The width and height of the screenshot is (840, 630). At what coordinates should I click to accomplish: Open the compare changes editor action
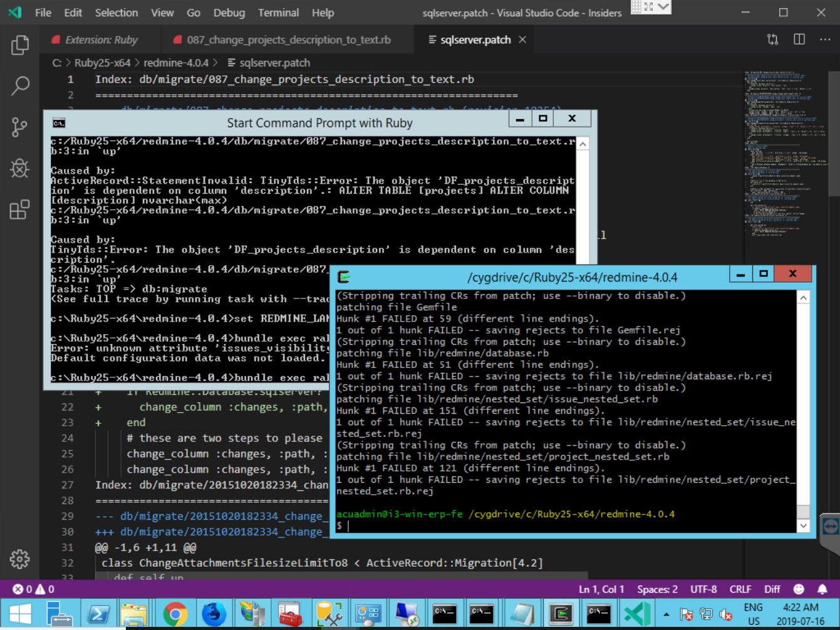click(x=773, y=39)
